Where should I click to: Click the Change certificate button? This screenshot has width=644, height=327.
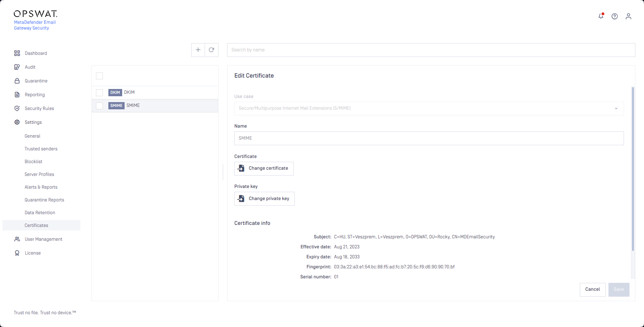(x=264, y=169)
